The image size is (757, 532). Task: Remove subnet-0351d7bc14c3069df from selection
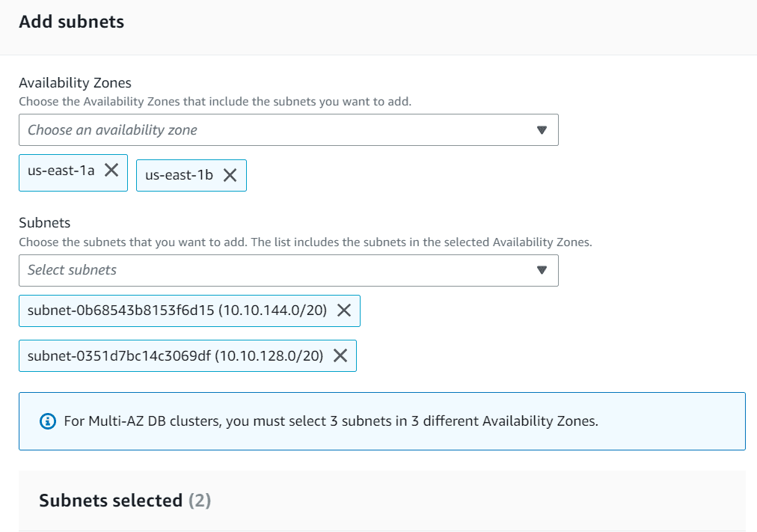tap(340, 356)
